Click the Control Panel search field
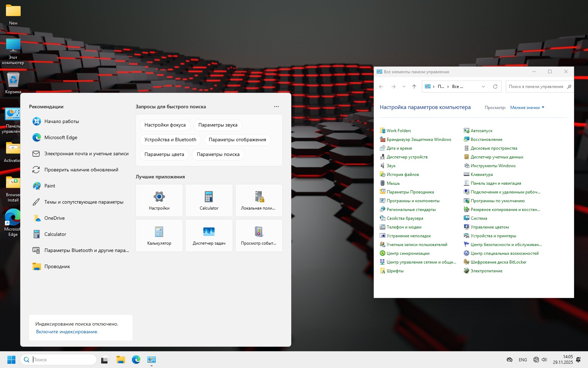This screenshot has width=588, height=368. [x=536, y=87]
